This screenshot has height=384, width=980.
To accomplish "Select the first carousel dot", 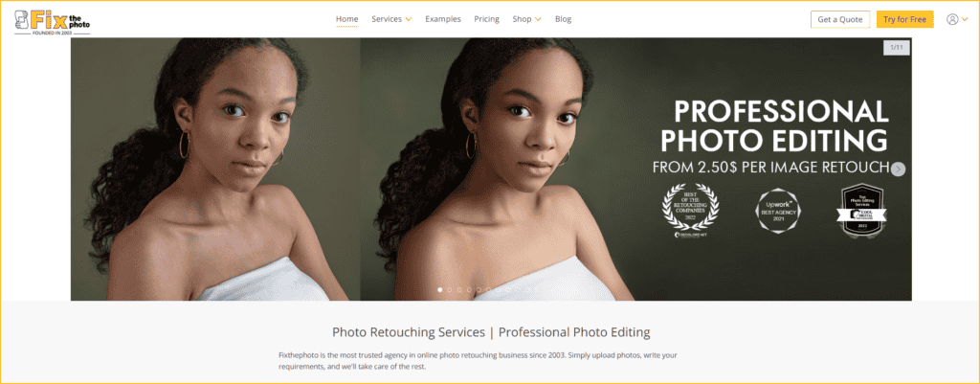I will [x=440, y=289].
